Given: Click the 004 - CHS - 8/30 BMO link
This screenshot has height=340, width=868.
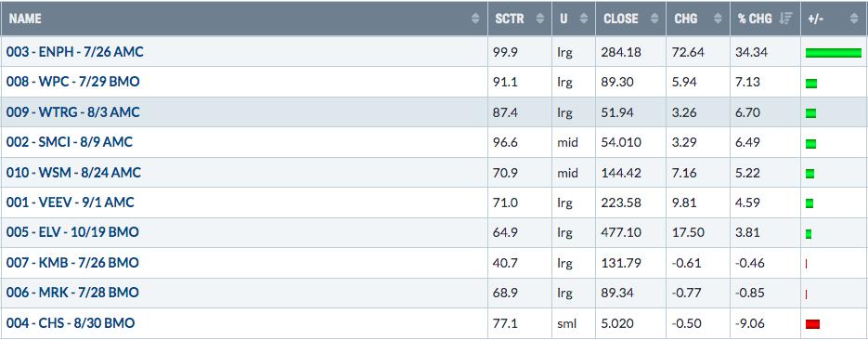Looking at the screenshot, I should [x=71, y=323].
